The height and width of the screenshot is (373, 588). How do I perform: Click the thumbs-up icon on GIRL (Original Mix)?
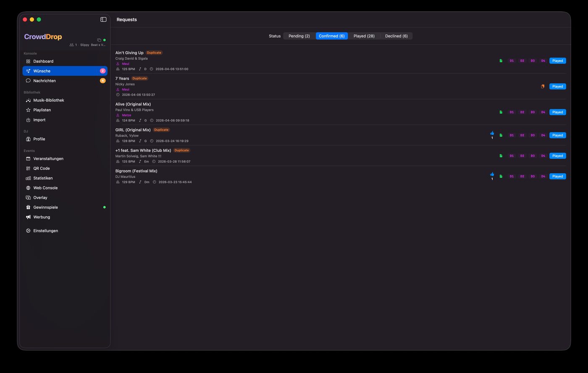[492, 133]
